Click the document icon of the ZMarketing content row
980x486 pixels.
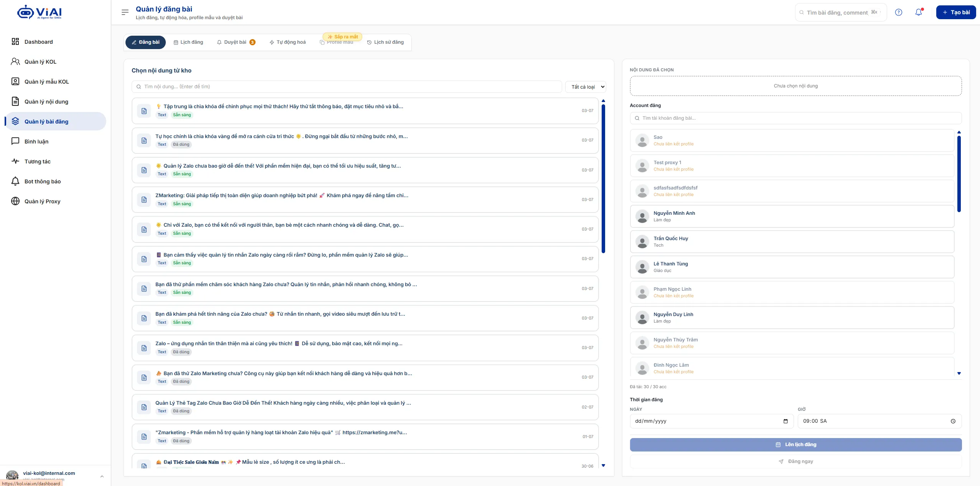point(144,200)
